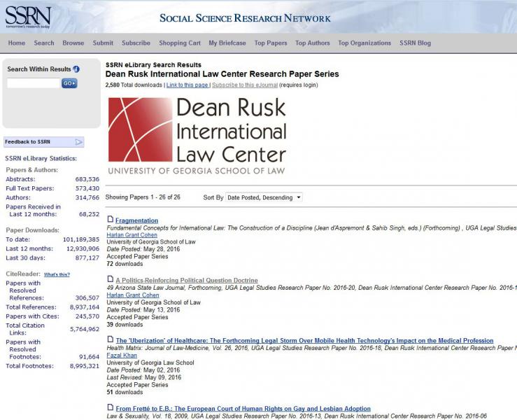Open My Briefcase in navigation bar

(x=227, y=43)
